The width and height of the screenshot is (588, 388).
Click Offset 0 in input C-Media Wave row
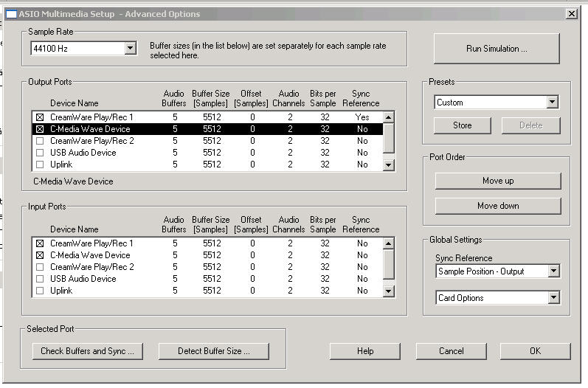coord(252,255)
